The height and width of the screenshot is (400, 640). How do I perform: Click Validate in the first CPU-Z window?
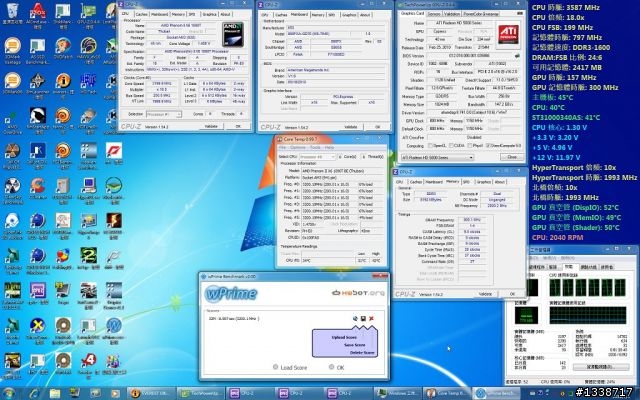211,127
